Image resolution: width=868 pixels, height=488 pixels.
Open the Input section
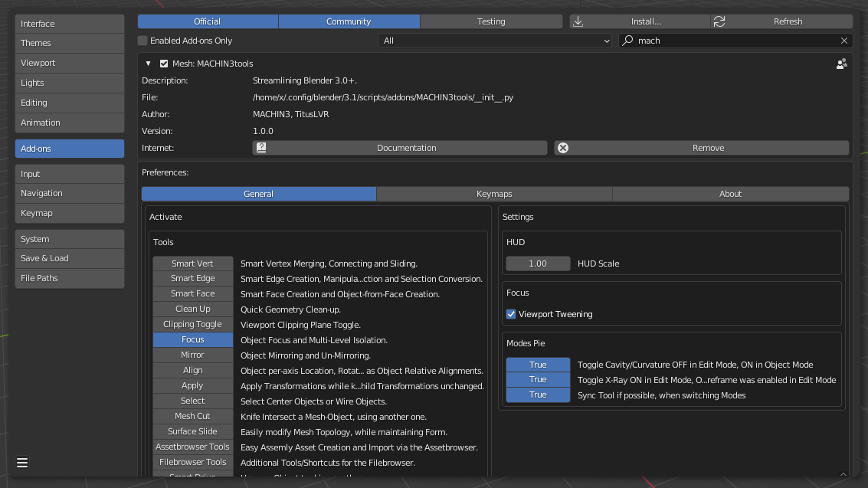(x=70, y=174)
